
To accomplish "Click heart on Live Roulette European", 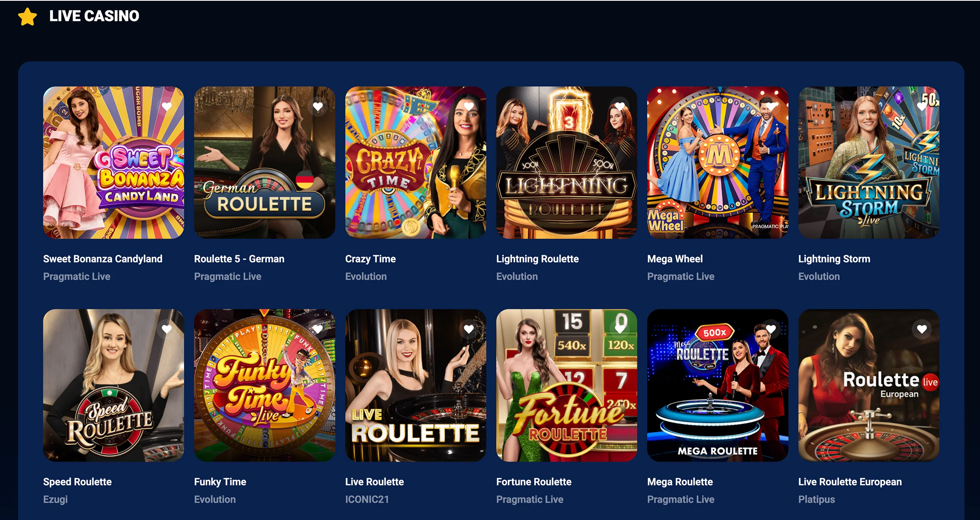I will tap(922, 329).
